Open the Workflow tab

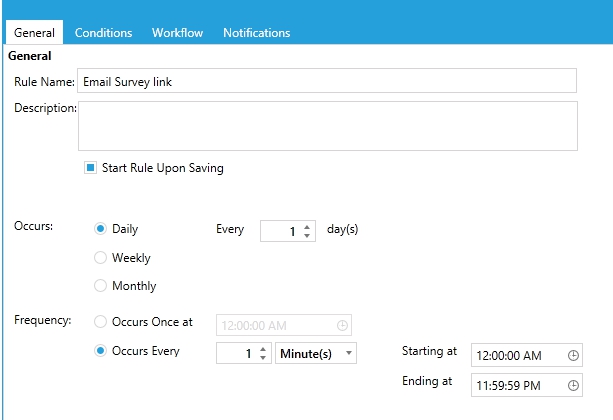177,32
